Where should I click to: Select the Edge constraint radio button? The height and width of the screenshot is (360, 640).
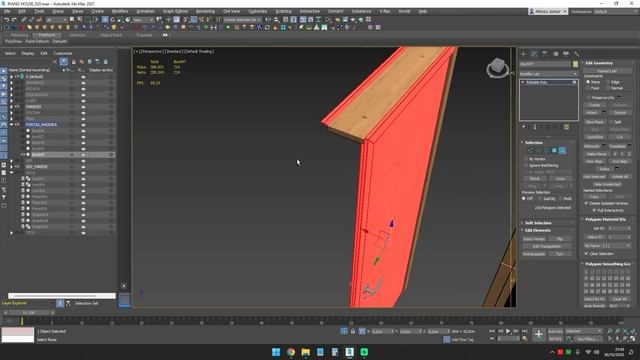click(608, 82)
